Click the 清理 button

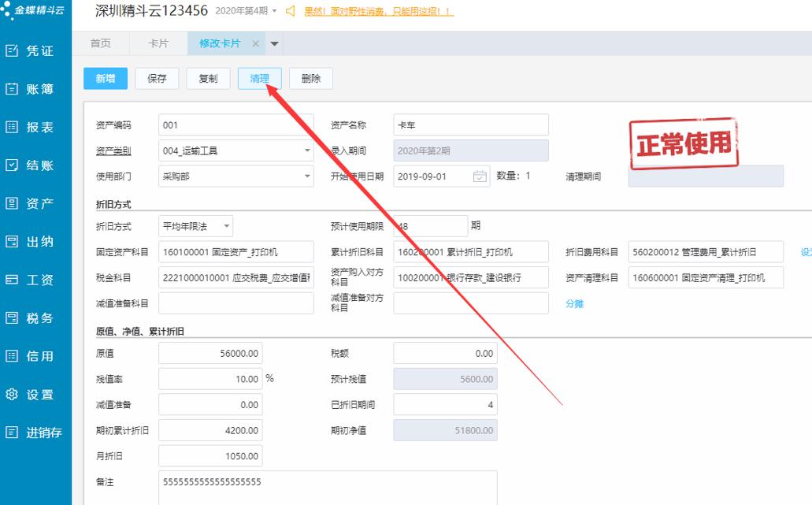[x=259, y=78]
